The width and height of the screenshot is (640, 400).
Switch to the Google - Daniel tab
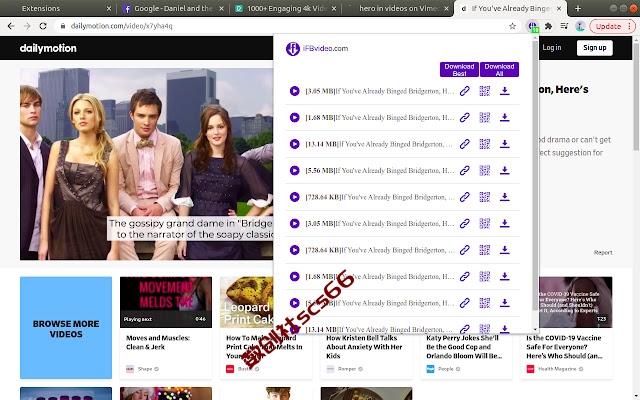[173, 9]
